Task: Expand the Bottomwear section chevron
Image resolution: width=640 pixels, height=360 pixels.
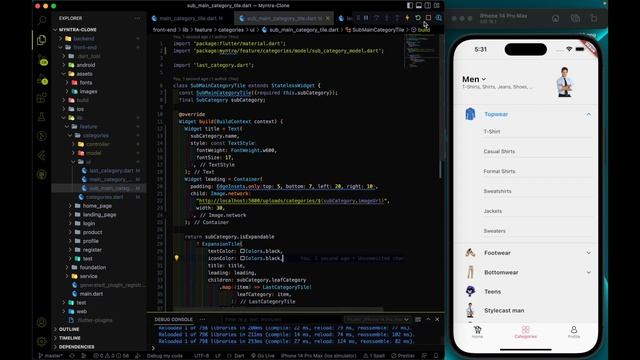Action: point(588,272)
